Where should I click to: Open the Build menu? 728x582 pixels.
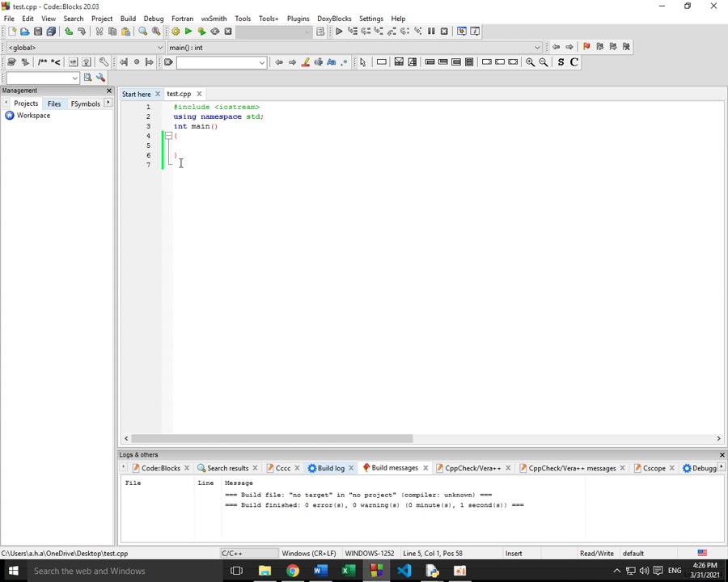click(128, 19)
